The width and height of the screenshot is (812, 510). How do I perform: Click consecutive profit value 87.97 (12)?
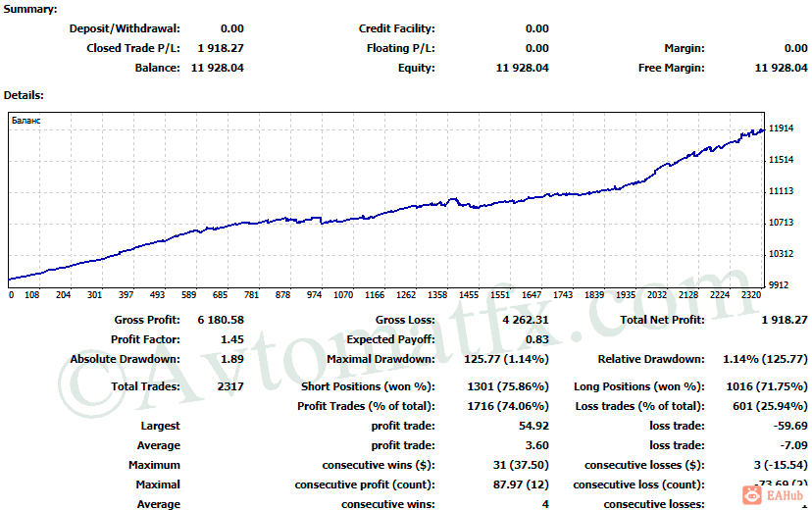pos(521,485)
